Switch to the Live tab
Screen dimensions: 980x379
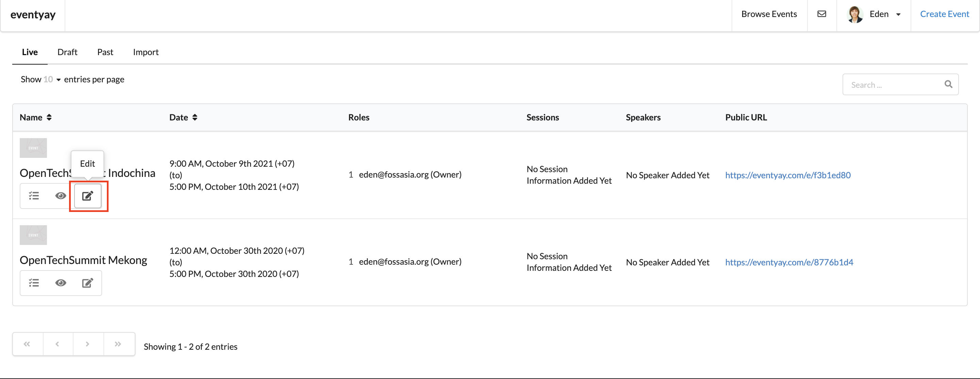pos(30,52)
